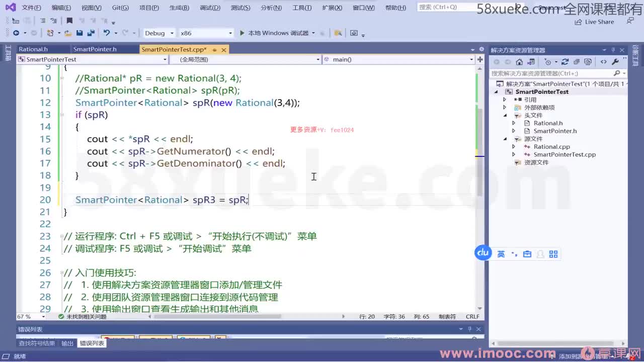Click the feedback person icon near Live Share
Screen dimensions: 644x362
[x=630, y=21]
